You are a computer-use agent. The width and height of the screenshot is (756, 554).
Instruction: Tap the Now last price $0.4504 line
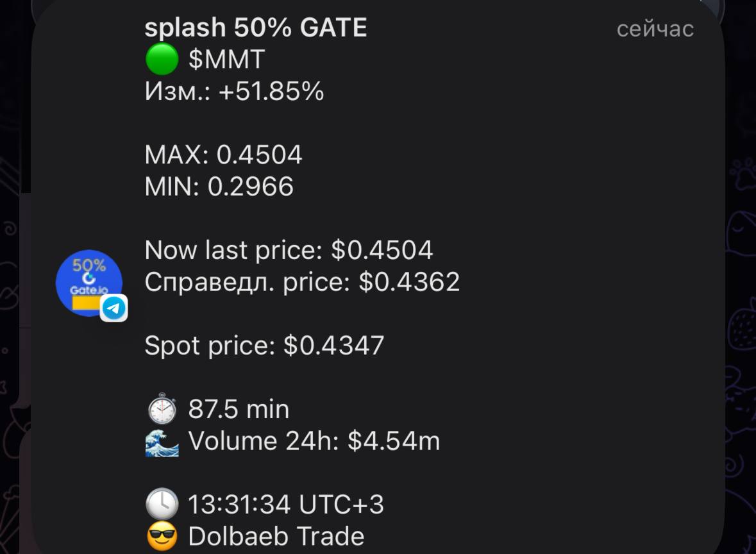(289, 250)
